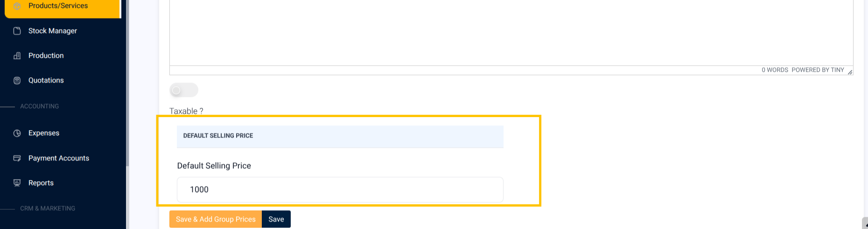
Task: Click the Save button
Action: (x=276, y=219)
